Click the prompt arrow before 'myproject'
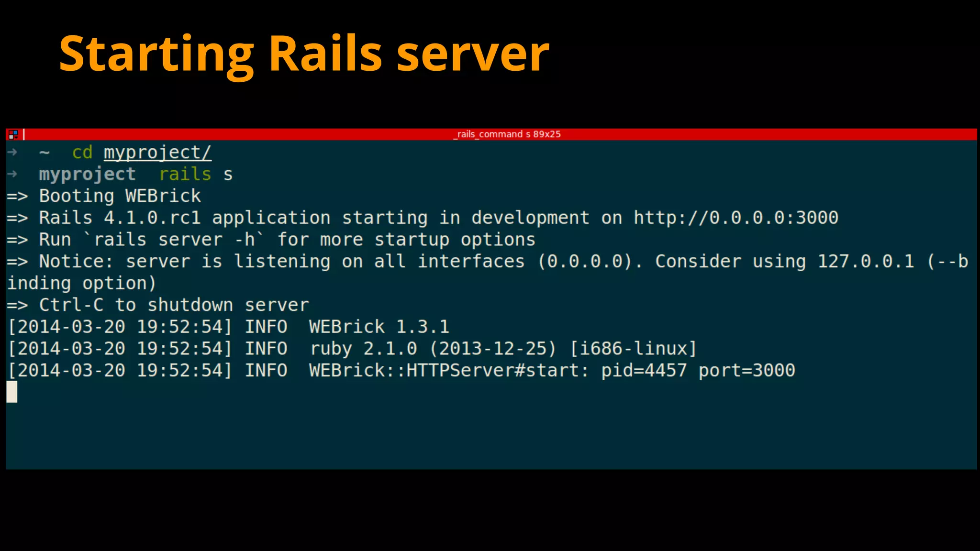Viewport: 980px width, 551px height. click(x=12, y=174)
